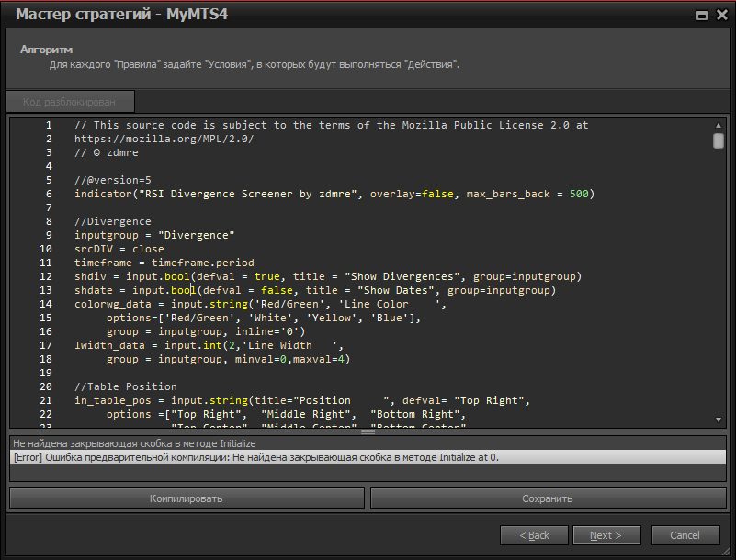The image size is (736, 560).
Task: Click the mozilla.org/MPL/2.0 URL text in code
Action: (164, 139)
